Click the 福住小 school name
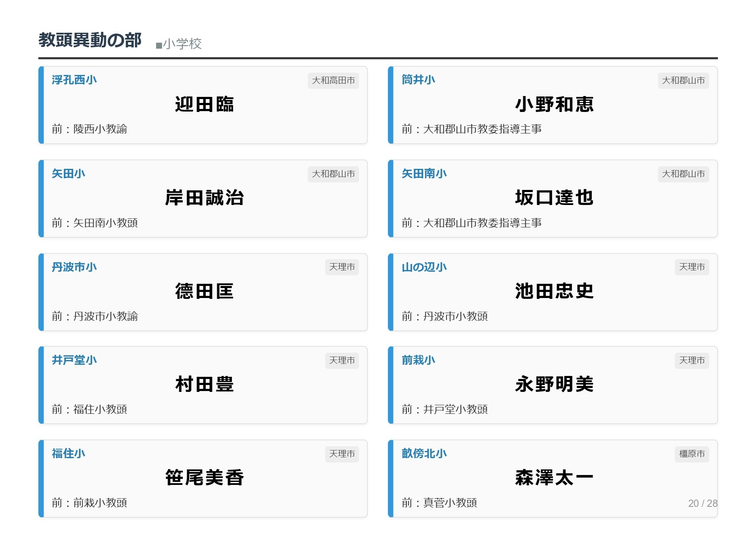This screenshot has width=756, height=534. [69, 453]
